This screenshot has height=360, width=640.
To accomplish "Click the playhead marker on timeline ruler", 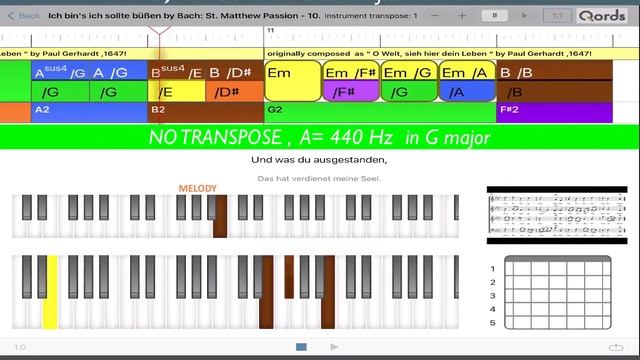I will coord(159,31).
